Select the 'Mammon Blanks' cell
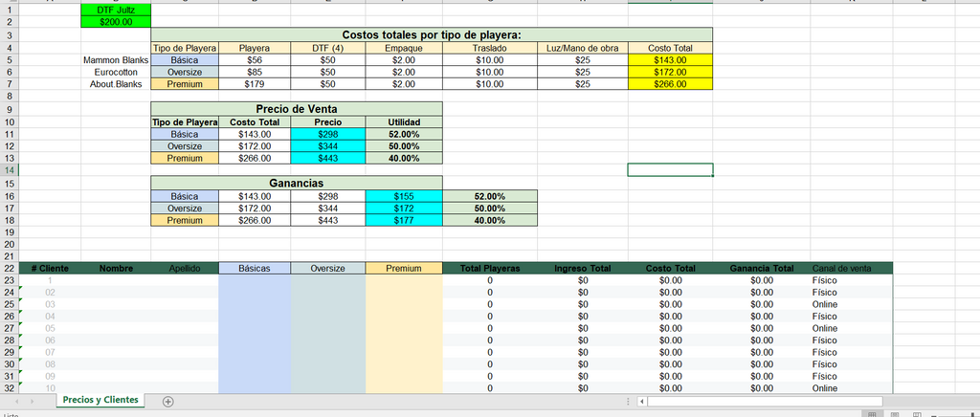Image resolution: width=980 pixels, height=417 pixels. click(116, 60)
